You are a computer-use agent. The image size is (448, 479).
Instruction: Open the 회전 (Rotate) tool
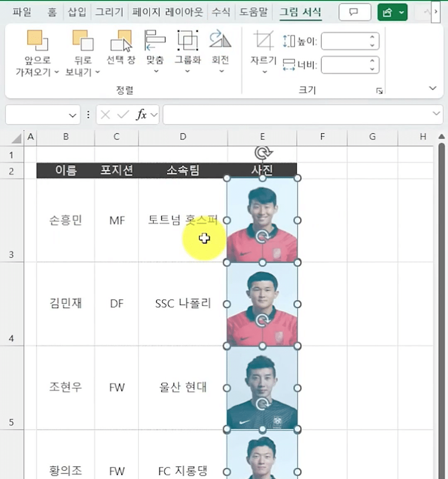(x=220, y=40)
